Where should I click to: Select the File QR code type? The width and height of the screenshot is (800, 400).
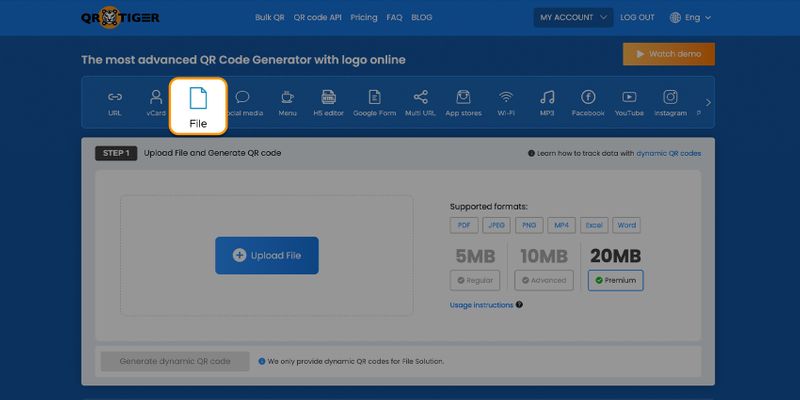point(198,106)
